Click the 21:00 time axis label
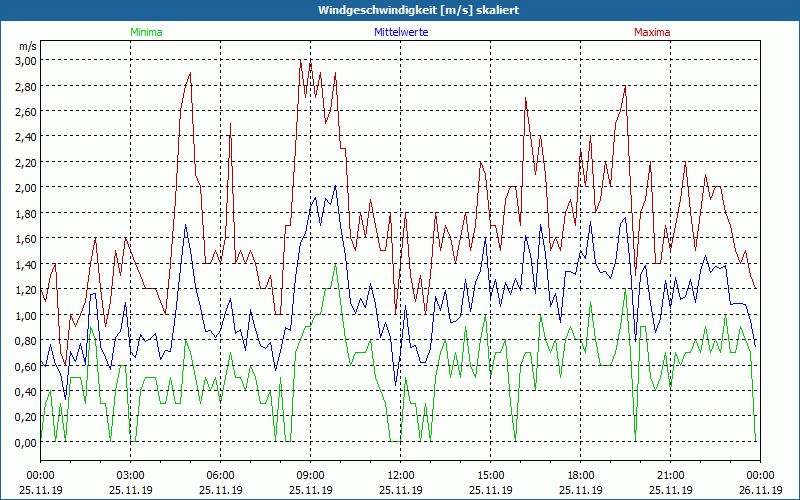 click(x=670, y=475)
